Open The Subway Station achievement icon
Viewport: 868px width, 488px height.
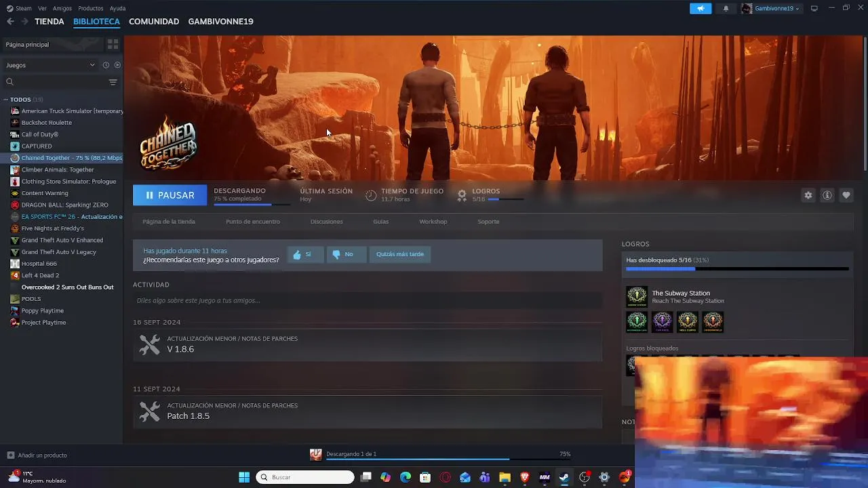click(x=637, y=297)
